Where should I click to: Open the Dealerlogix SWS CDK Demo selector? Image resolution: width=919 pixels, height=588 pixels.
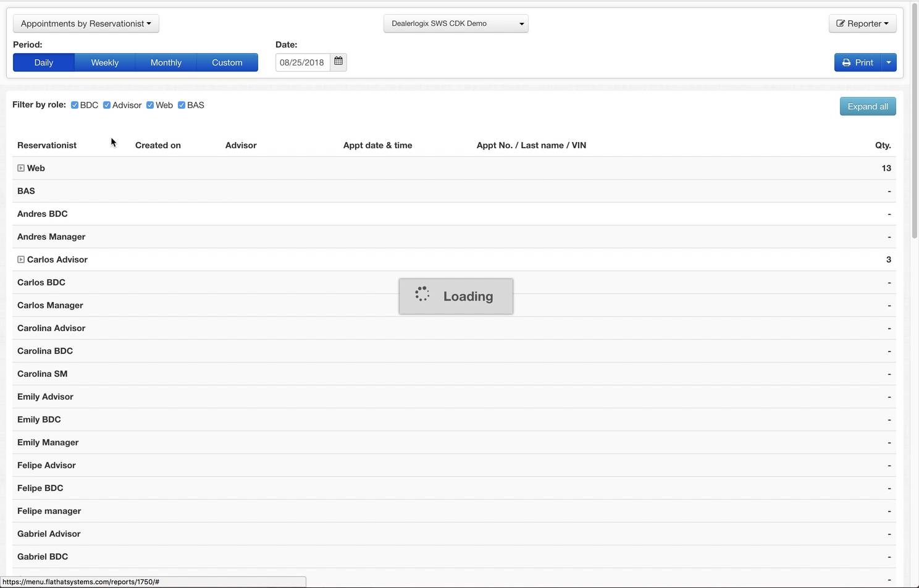456,23
